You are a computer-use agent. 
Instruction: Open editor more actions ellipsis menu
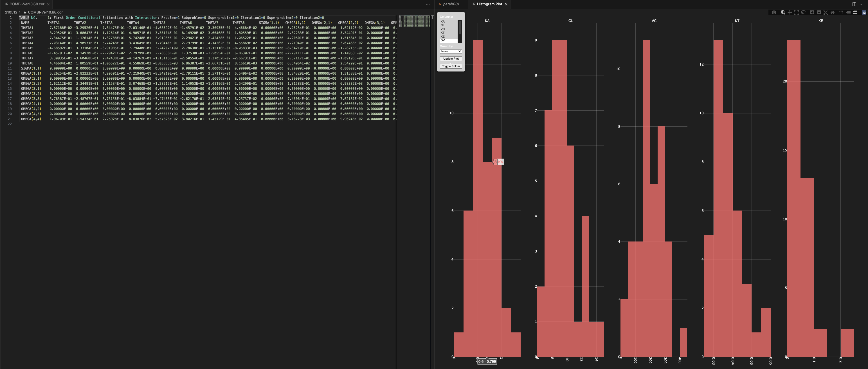coord(428,4)
